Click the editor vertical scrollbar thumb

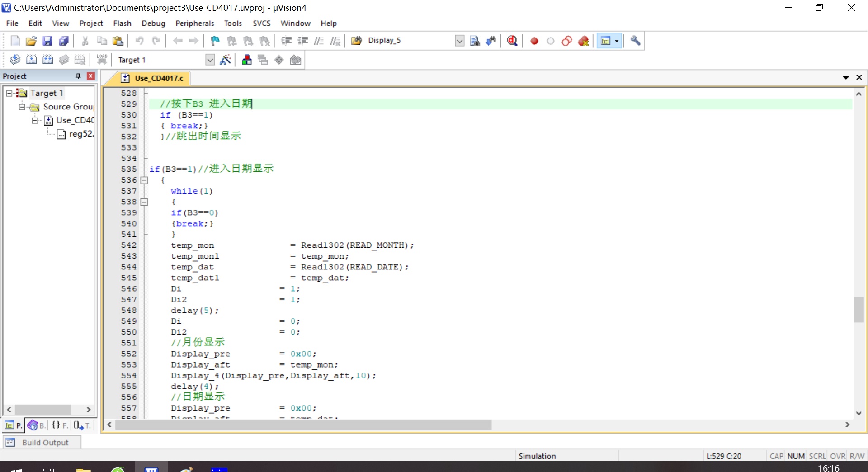(859, 309)
